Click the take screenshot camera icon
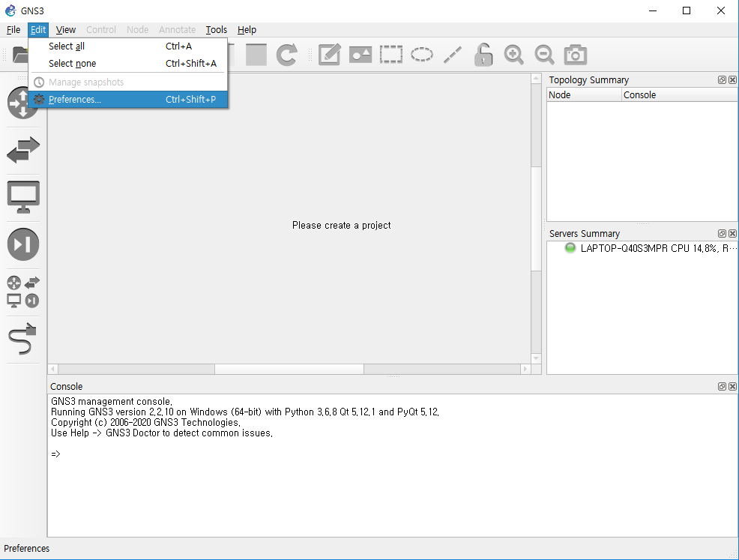This screenshot has width=739, height=560. pyautogui.click(x=576, y=55)
